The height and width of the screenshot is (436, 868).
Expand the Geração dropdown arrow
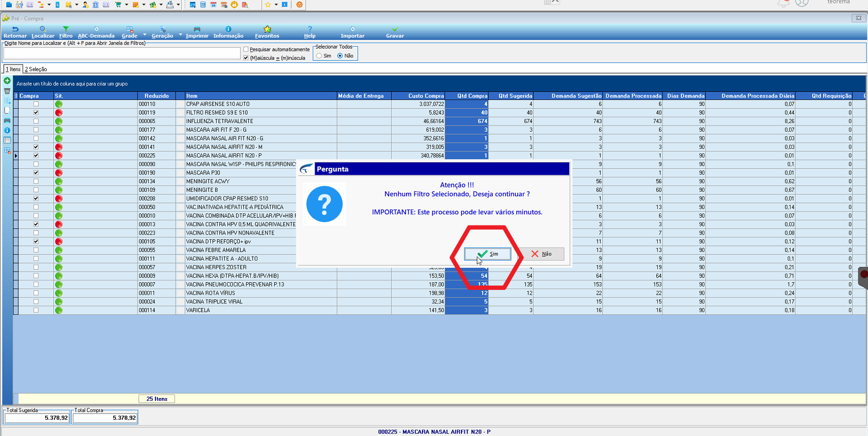180,35
